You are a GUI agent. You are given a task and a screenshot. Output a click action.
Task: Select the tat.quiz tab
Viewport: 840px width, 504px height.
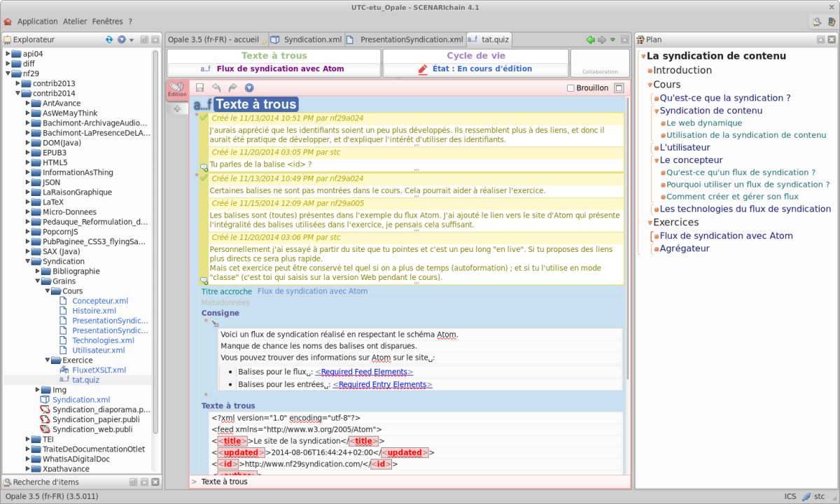(x=489, y=40)
